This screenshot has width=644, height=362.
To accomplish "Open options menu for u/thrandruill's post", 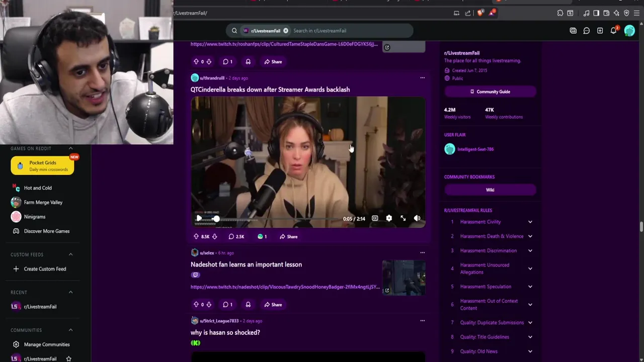I will (422, 78).
